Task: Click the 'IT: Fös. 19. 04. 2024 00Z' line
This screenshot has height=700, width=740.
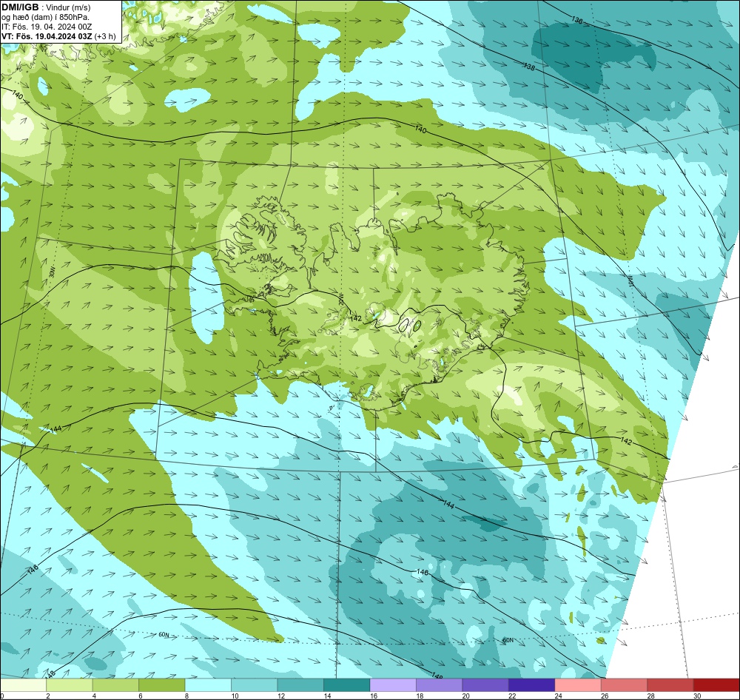Action: [x=47, y=27]
